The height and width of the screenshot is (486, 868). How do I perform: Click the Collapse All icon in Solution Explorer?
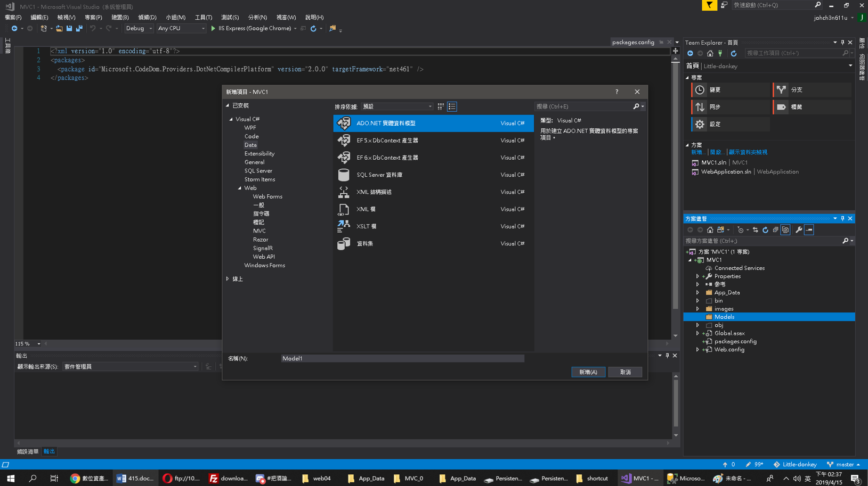[775, 230]
